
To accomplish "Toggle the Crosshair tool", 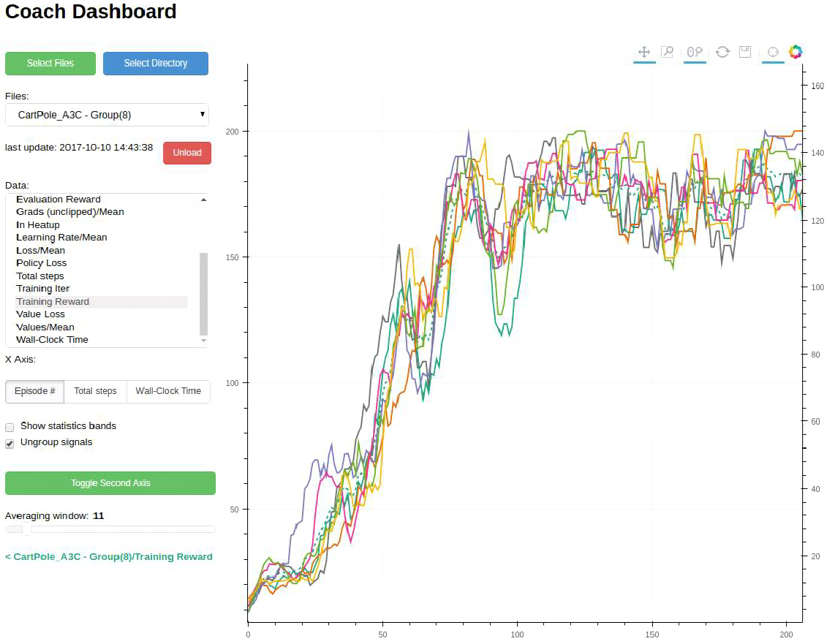I will (773, 52).
